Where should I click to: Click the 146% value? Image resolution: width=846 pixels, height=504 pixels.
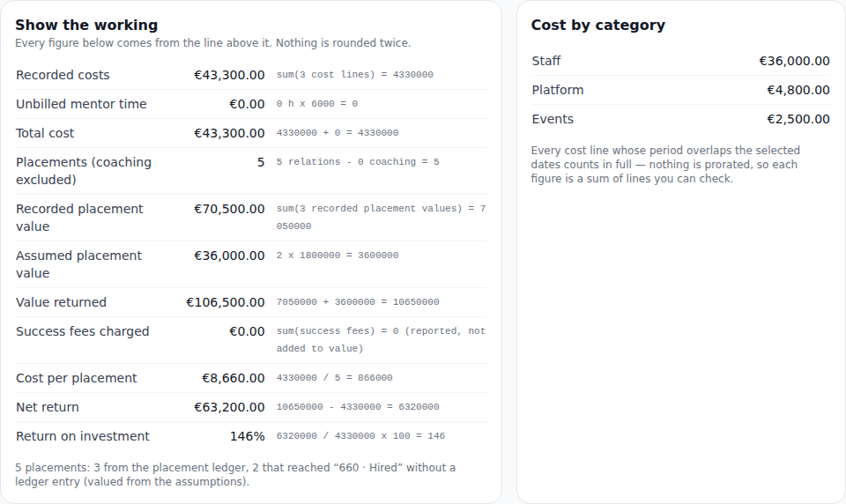point(247,436)
